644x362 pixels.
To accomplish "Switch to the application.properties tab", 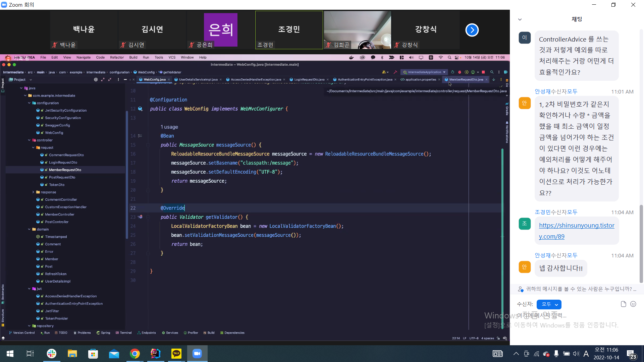I will click(420, 80).
